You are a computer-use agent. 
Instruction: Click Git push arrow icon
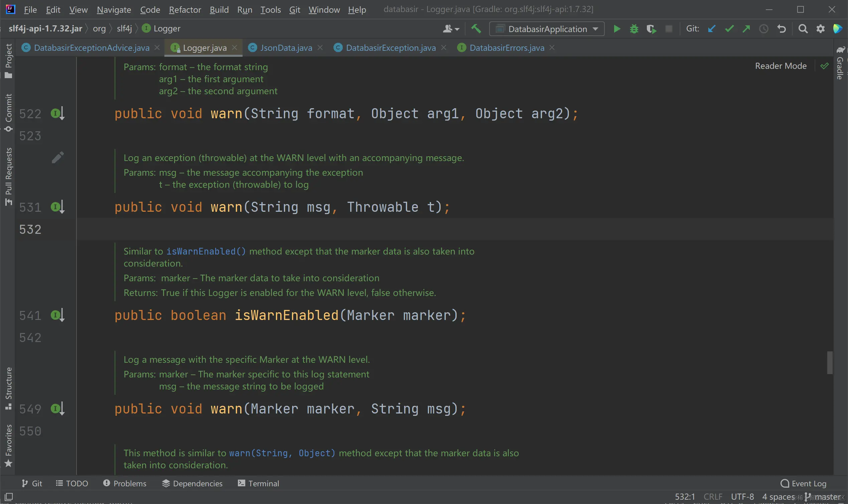coord(746,29)
